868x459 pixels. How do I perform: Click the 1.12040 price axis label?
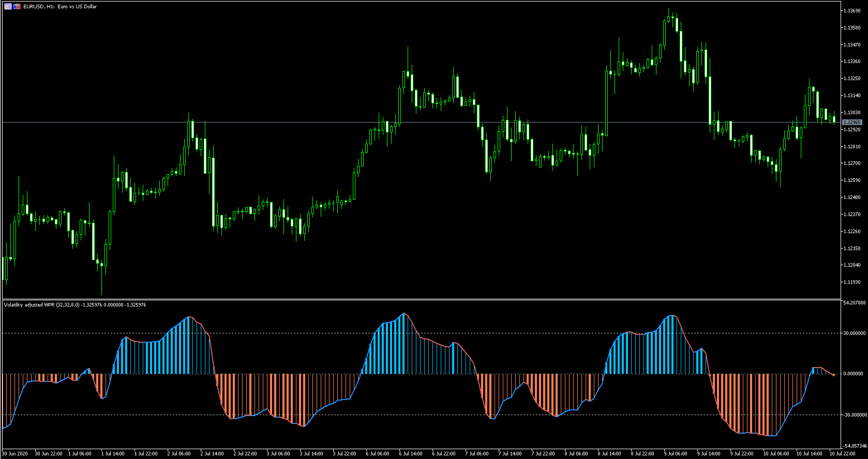point(852,265)
